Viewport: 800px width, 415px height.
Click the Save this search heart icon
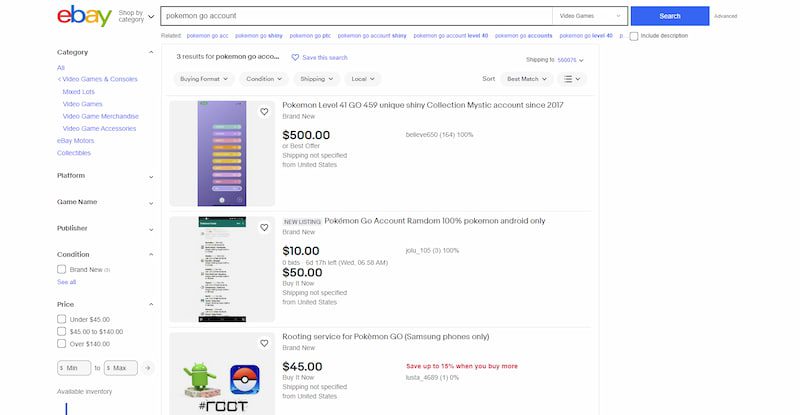[295, 58]
